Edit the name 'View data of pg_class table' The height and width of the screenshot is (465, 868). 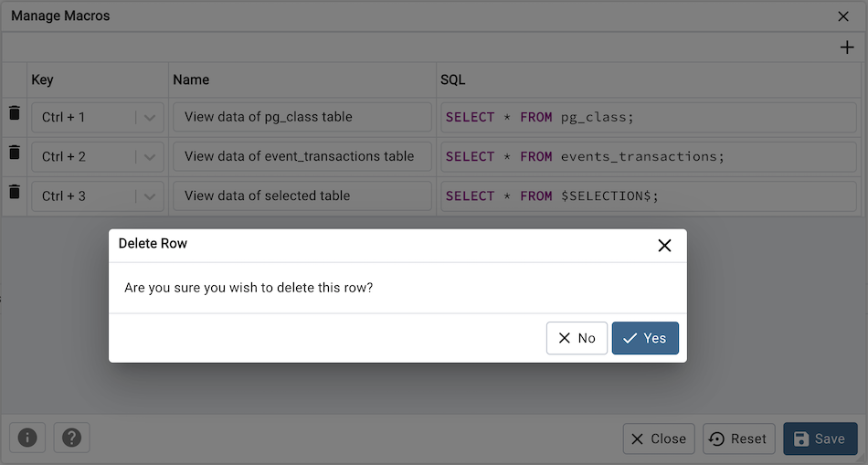[x=302, y=117]
